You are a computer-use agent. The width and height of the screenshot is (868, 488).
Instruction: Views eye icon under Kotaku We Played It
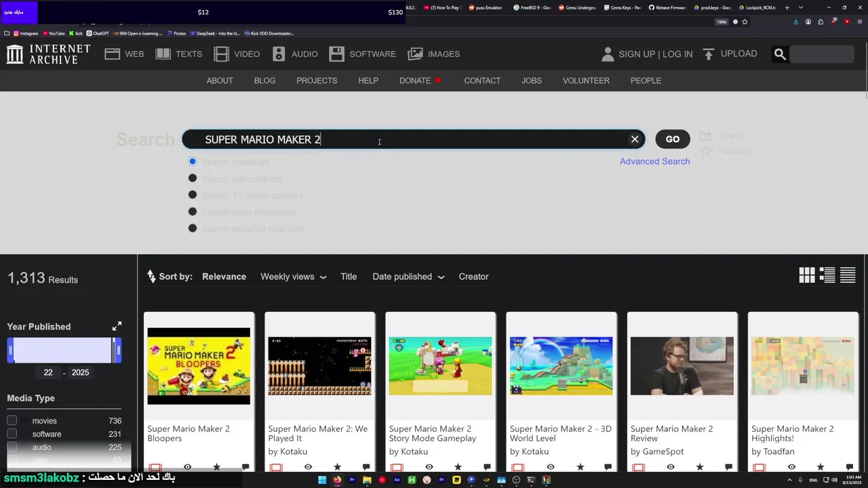tap(308, 467)
